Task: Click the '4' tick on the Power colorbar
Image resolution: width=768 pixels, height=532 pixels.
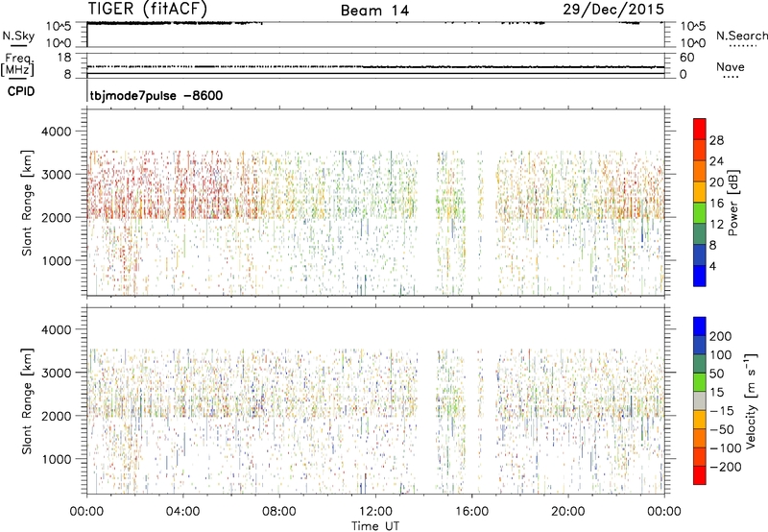Action: (712, 267)
